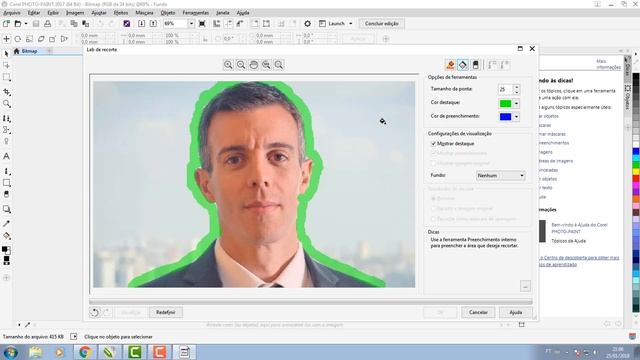Undo the last stroke in Lab de recorte
This screenshot has width=640, height=360.
(94, 312)
